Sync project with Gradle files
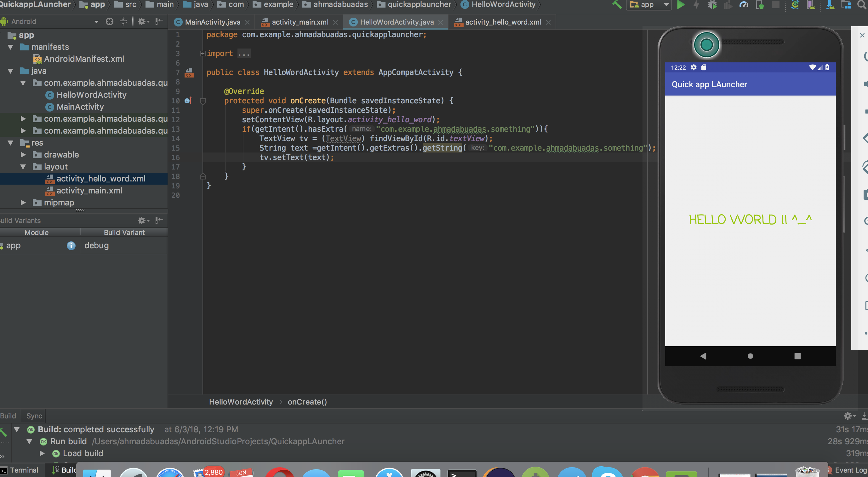Screen dimensions: 868x477 795,5
